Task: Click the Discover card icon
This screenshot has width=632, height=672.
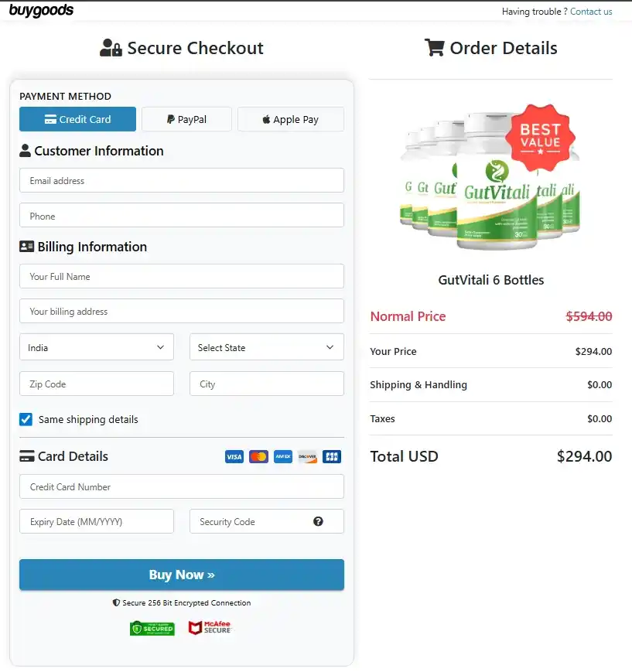Action: coord(307,456)
